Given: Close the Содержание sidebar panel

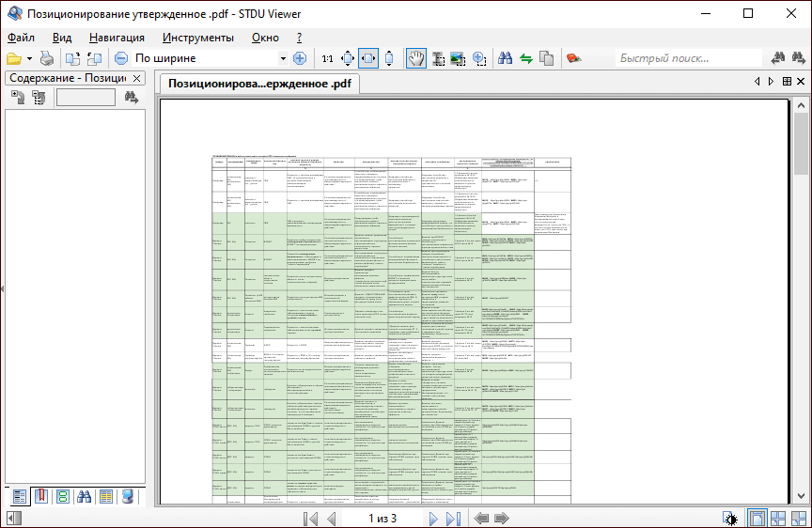Looking at the screenshot, I should 136,78.
